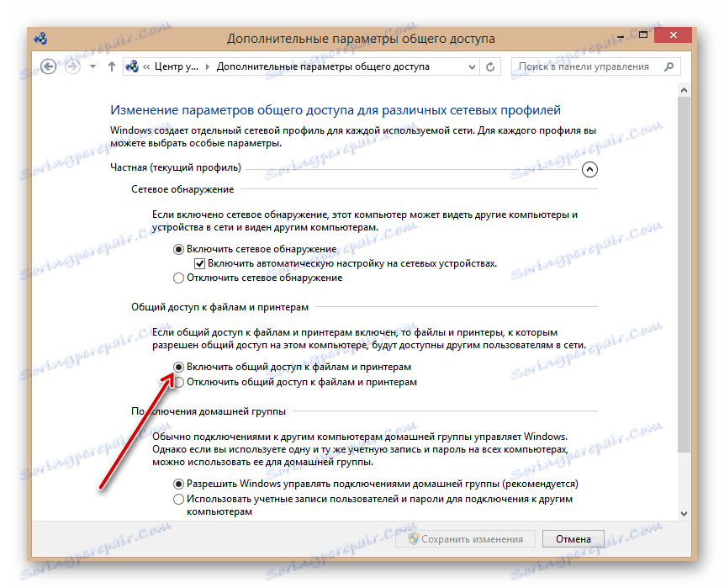Click the Up one folder level arrow
Viewport: 724px width, 588px height.
click(112, 65)
